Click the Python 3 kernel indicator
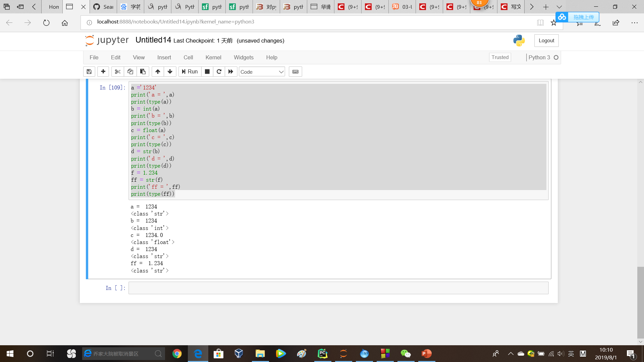Viewport: 644px width, 362px height. coord(543,57)
